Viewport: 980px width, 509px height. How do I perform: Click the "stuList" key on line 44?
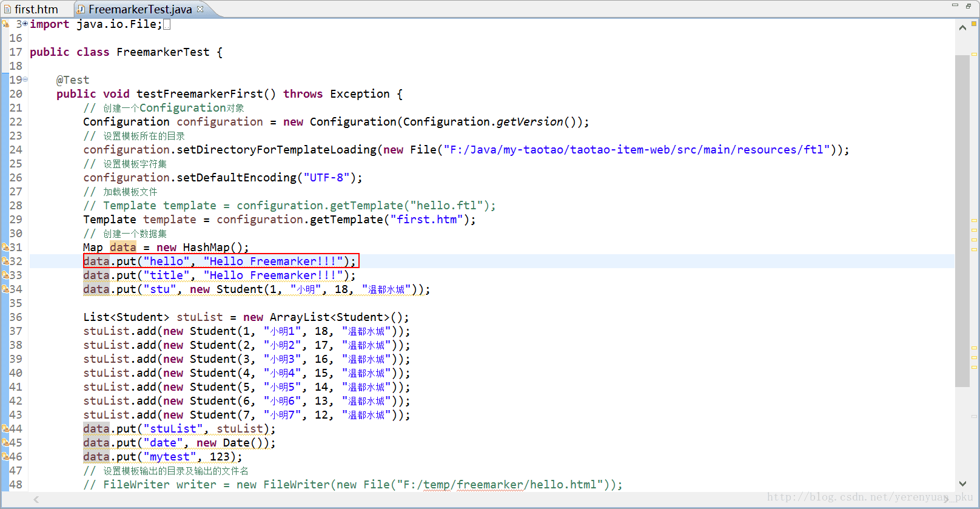point(173,429)
